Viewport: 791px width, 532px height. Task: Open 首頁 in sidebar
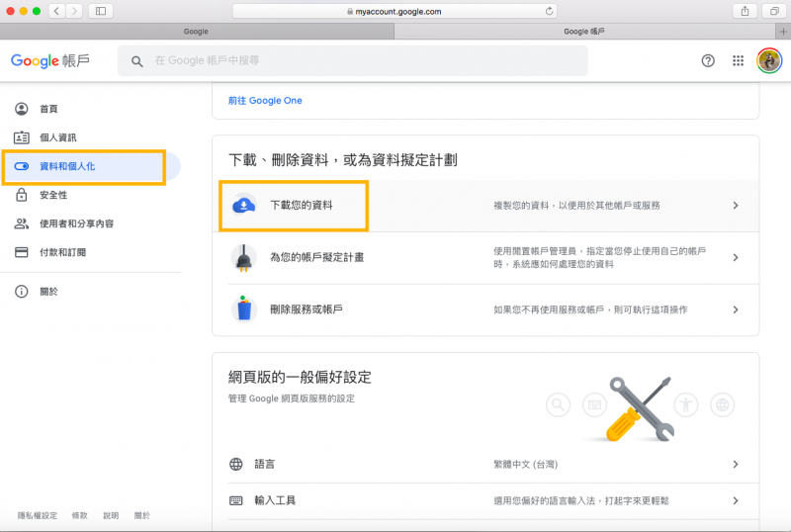click(x=48, y=109)
